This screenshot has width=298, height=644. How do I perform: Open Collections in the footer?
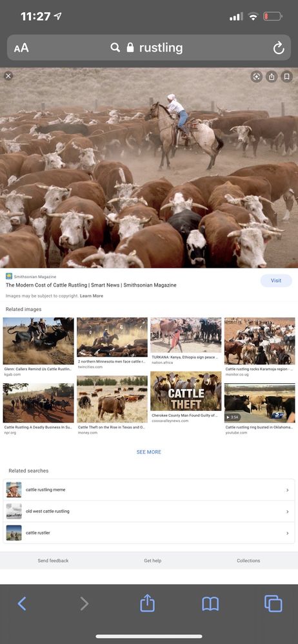tap(248, 561)
